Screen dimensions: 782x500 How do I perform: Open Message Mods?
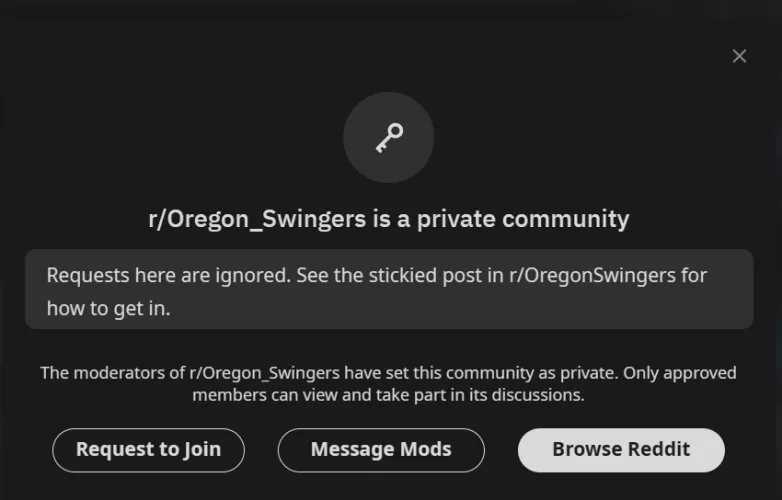[381, 449]
